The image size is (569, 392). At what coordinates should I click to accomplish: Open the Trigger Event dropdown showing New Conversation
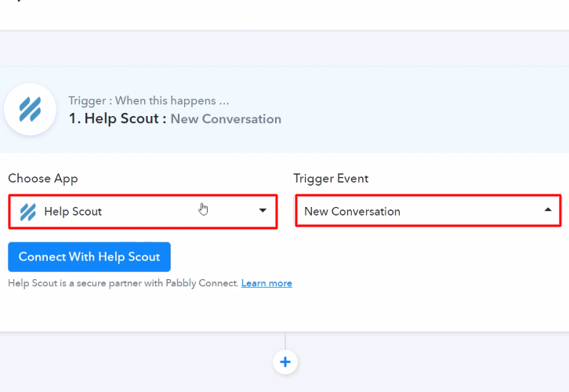(428, 211)
